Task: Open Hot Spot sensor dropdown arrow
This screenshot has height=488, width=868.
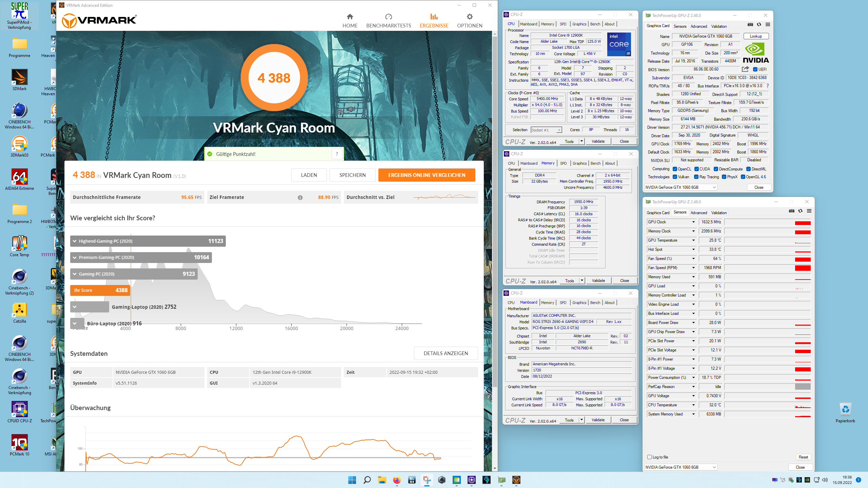Action: [693, 249]
